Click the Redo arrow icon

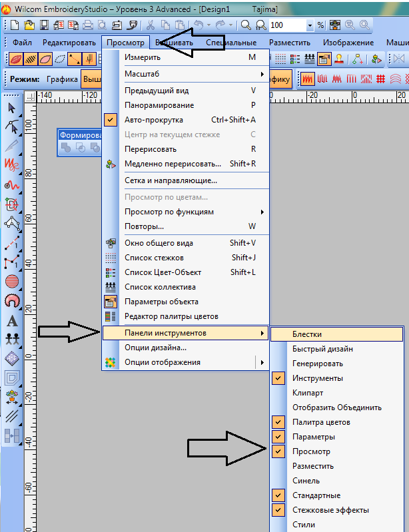(x=220, y=25)
